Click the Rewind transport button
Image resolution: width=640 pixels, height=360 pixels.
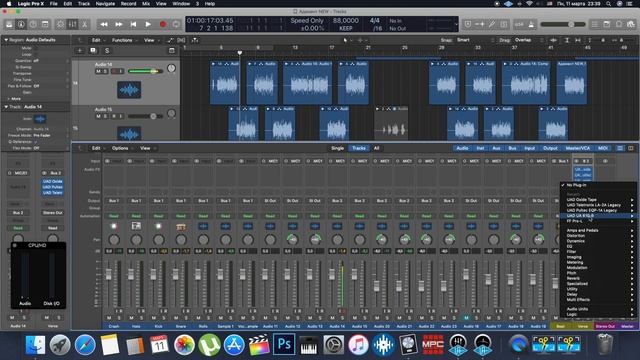coord(104,24)
